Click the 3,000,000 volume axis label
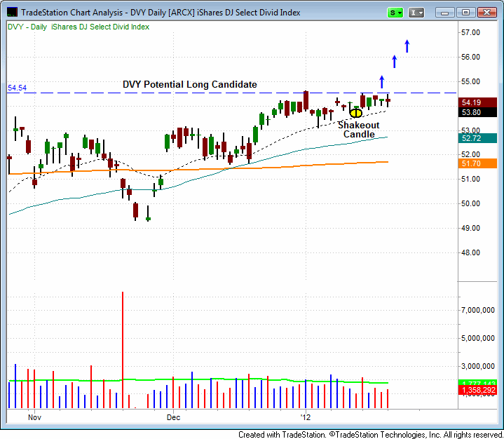504x439 pixels. click(x=477, y=366)
